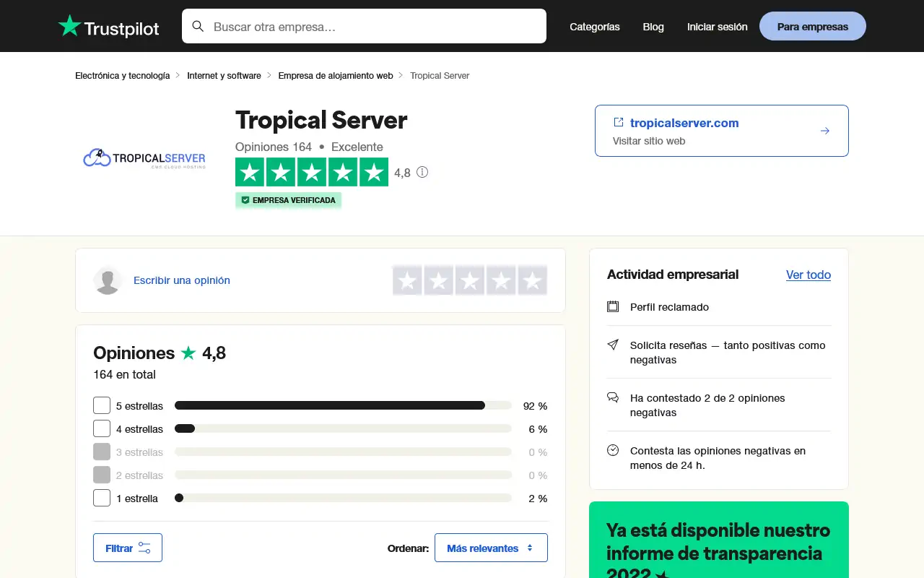Check the 5 estrellas filter checkbox
The width and height of the screenshot is (924, 578).
click(102, 405)
